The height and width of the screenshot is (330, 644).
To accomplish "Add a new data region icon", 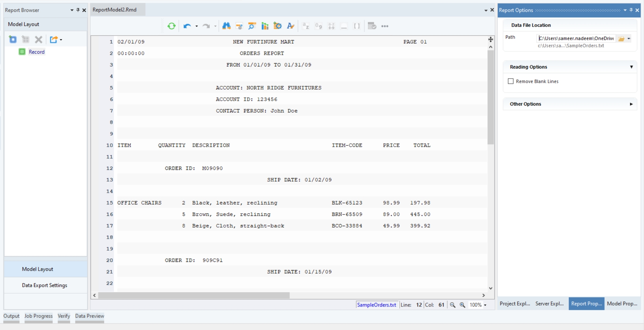I will (x=13, y=40).
